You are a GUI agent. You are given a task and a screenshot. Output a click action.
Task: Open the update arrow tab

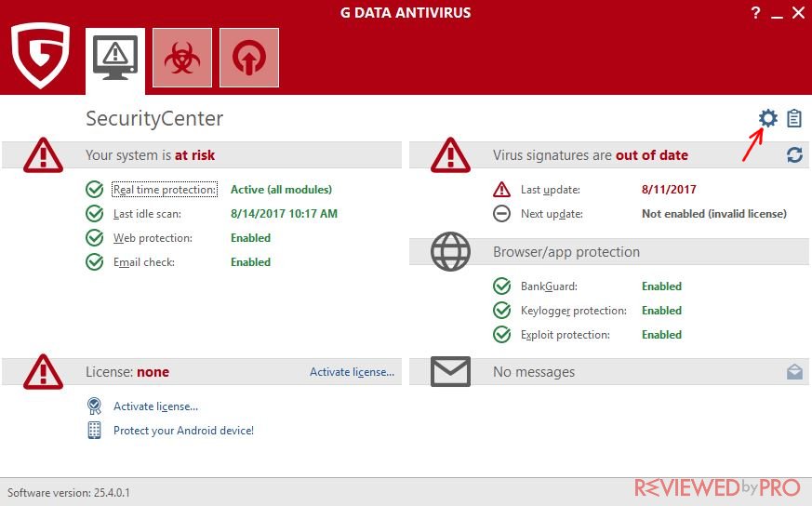pos(249,58)
